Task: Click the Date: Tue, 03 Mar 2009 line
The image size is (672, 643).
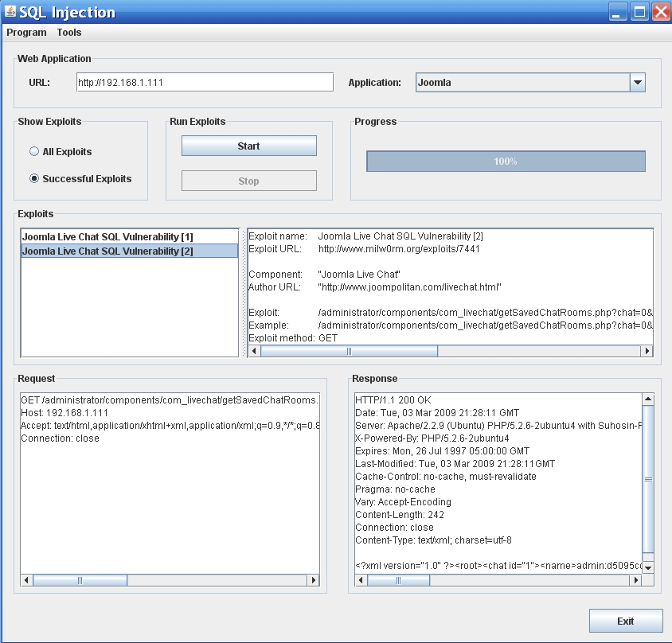Action: (x=437, y=413)
